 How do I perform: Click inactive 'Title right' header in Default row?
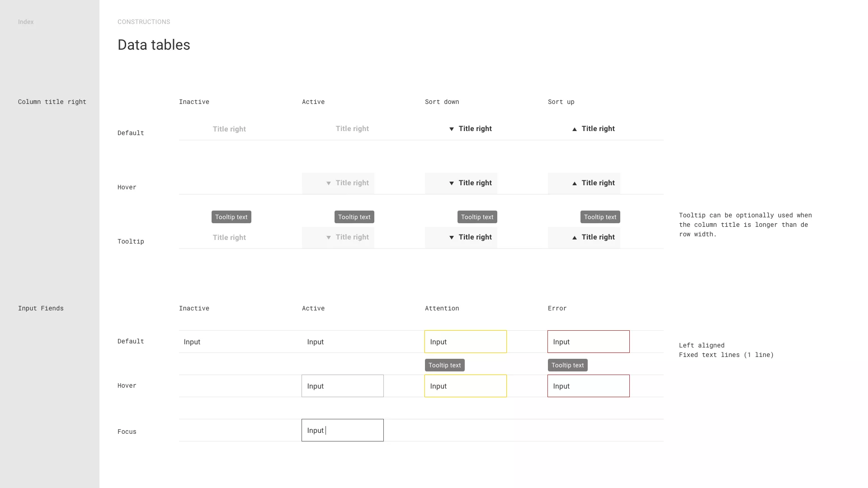pyautogui.click(x=229, y=129)
